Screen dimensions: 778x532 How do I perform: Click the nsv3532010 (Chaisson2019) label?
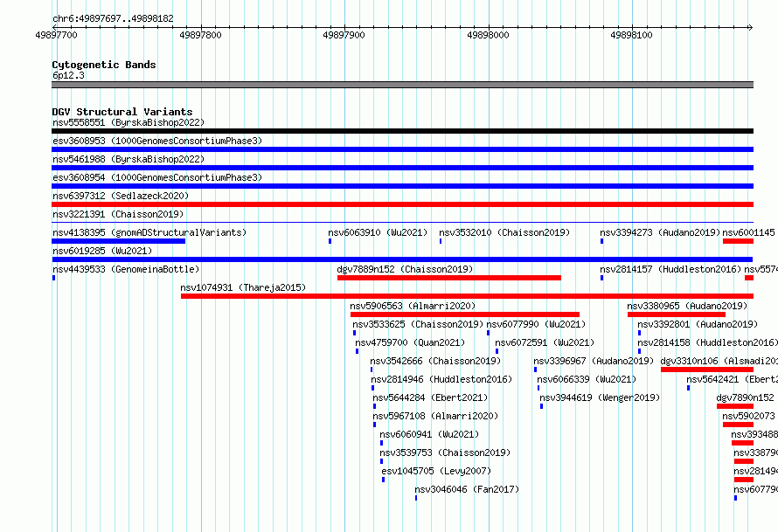tap(504, 232)
